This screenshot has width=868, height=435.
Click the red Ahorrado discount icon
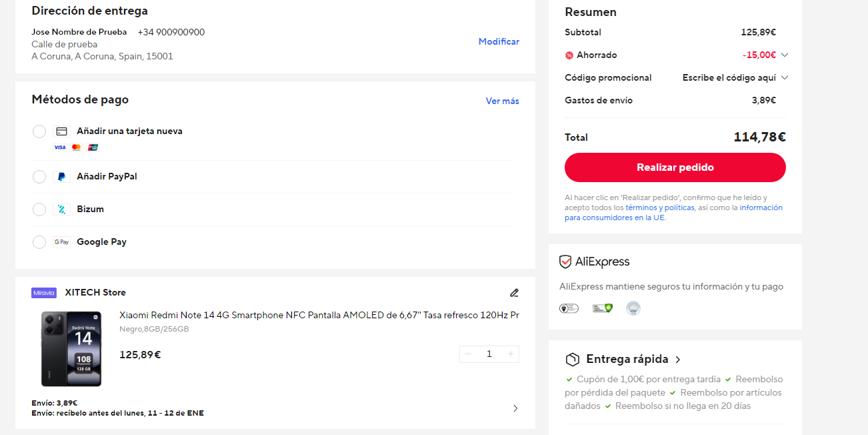click(x=569, y=55)
